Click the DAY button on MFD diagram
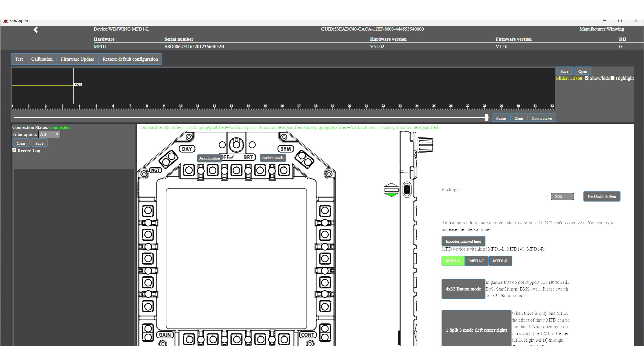This screenshot has width=644, height=346. tap(187, 149)
